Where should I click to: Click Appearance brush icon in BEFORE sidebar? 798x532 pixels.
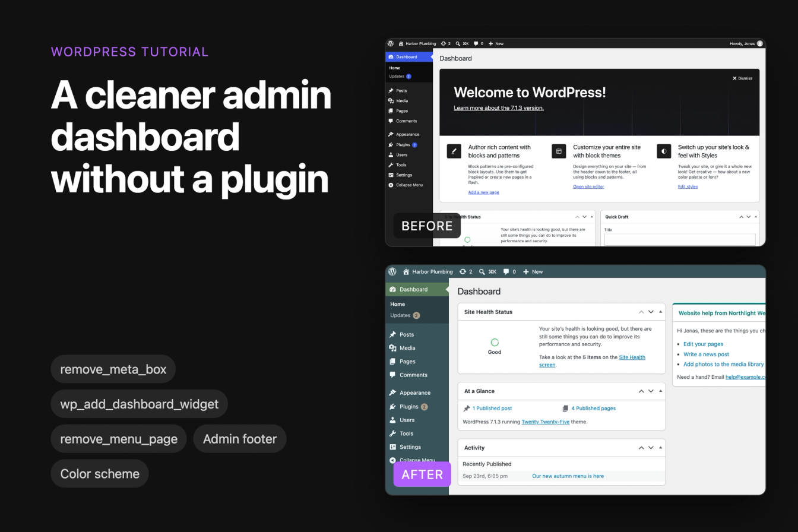[391, 134]
